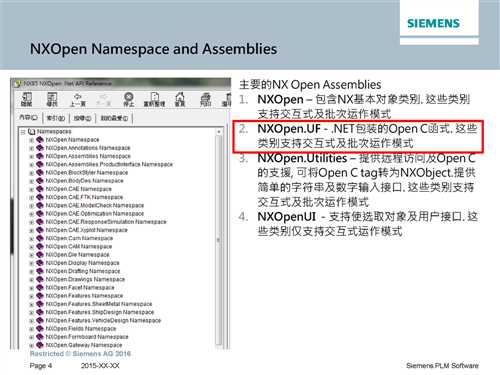Click the tree panel vertical scrollbar thumb

219,240
